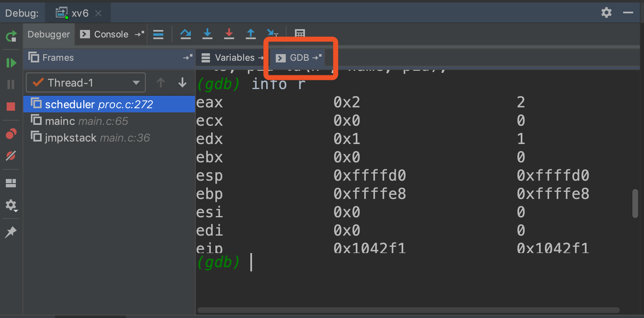Toggle Mute Breakpoints
The width and height of the screenshot is (644, 318).
[x=11, y=156]
